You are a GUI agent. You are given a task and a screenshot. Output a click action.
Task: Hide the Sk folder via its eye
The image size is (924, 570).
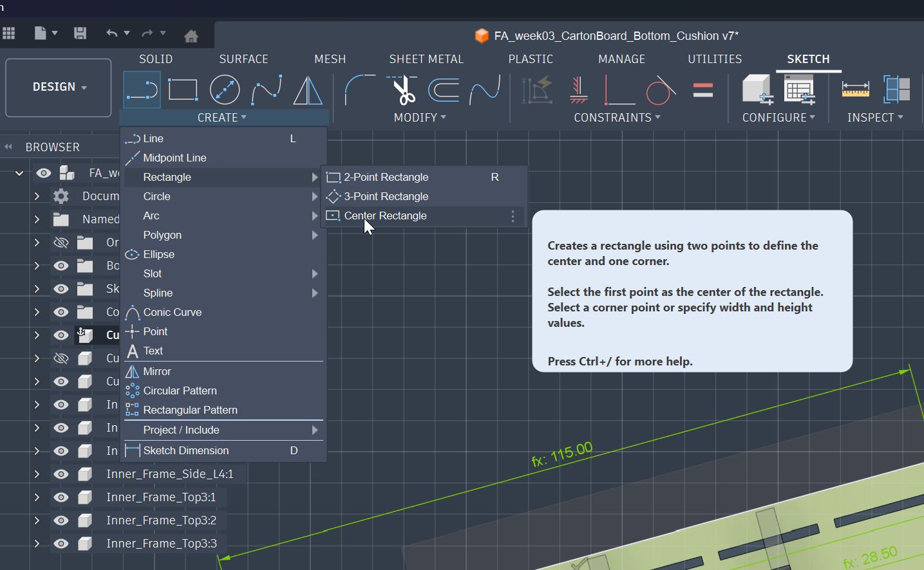click(61, 289)
